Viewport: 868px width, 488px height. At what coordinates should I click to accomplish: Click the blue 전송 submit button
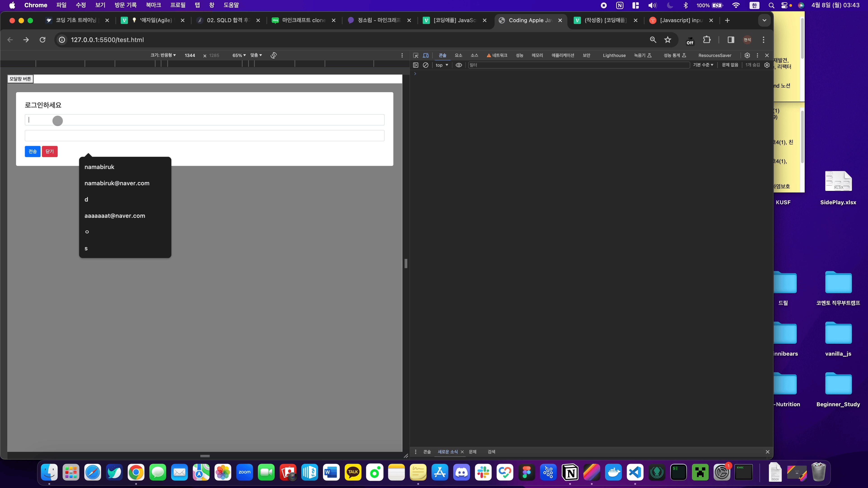(x=33, y=152)
